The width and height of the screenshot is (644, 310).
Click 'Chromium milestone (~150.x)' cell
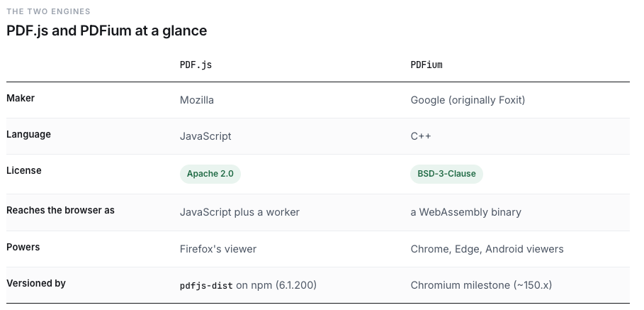pos(481,285)
